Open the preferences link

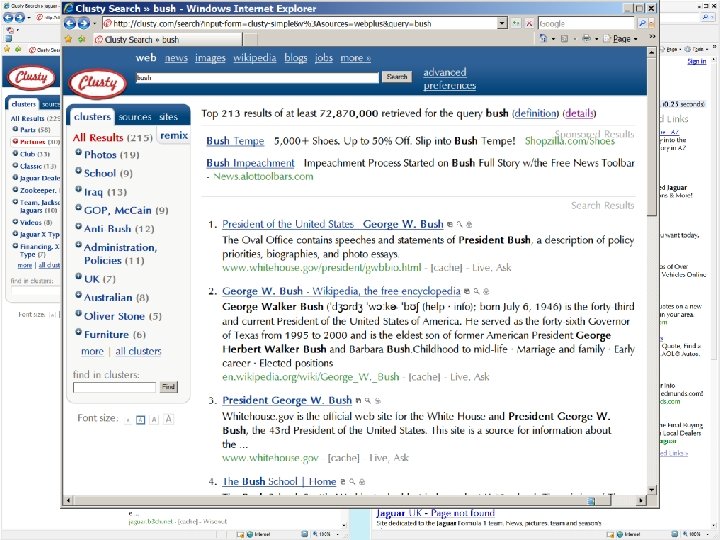point(450,86)
